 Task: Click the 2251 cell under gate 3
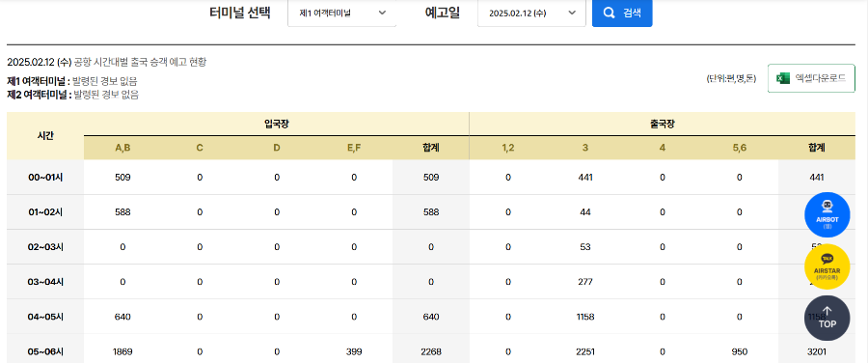pyautogui.click(x=585, y=351)
